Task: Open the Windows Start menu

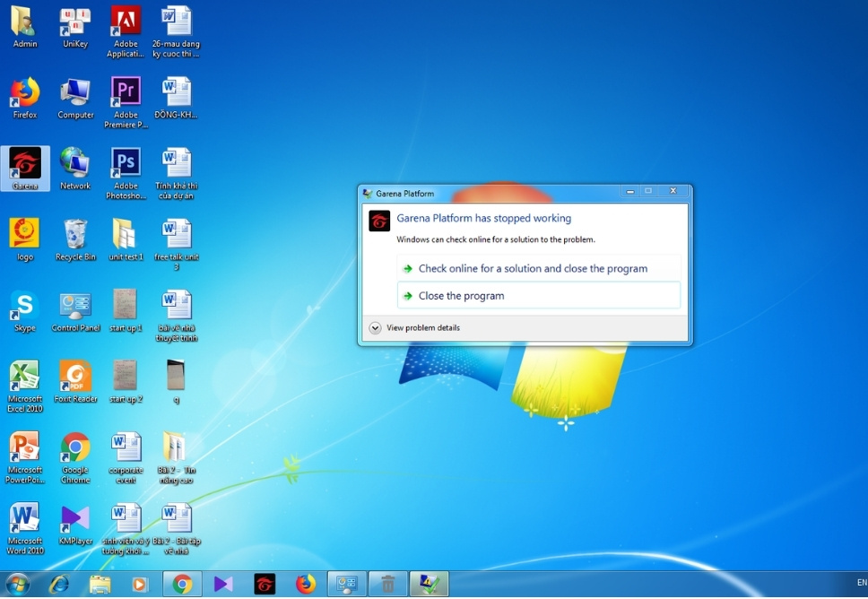Action: [x=18, y=584]
